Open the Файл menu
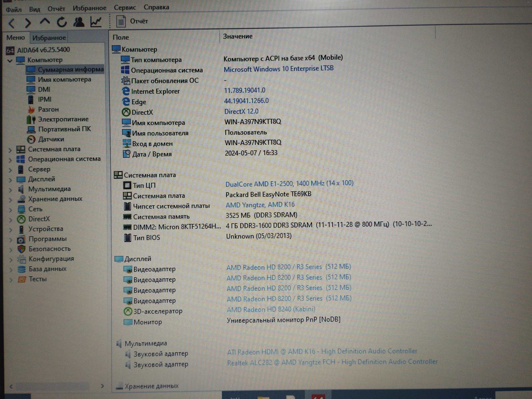Viewport: 532px width, 399px height. point(14,9)
